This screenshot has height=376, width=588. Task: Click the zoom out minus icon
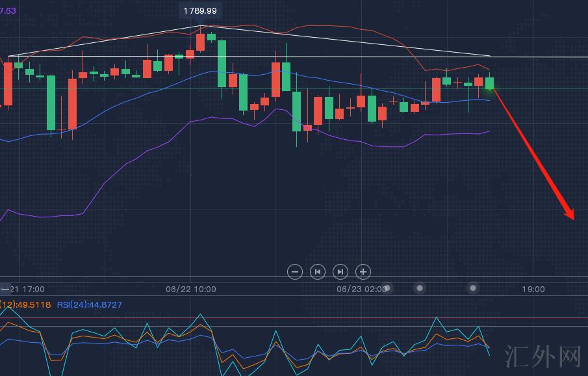point(294,271)
